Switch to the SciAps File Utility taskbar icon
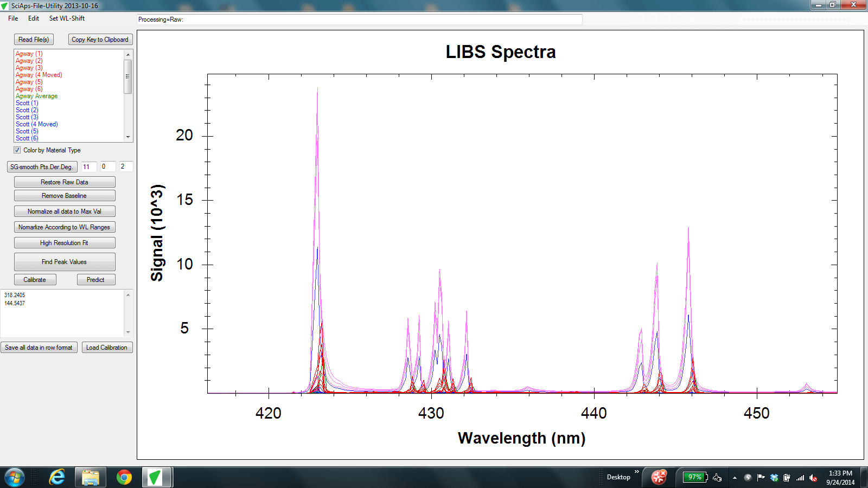The image size is (868, 488). pyautogui.click(x=157, y=477)
